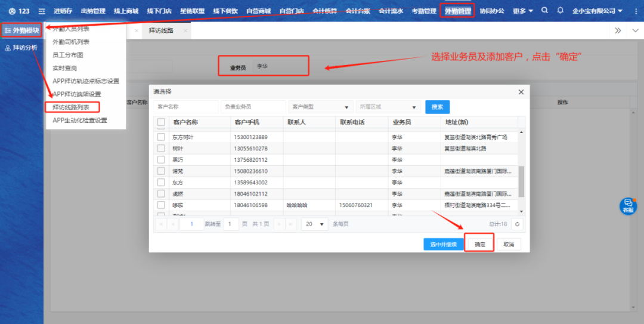The image size is (644, 324).
Task: Select 拜访线路列表 from the side menu
Action: (72, 107)
